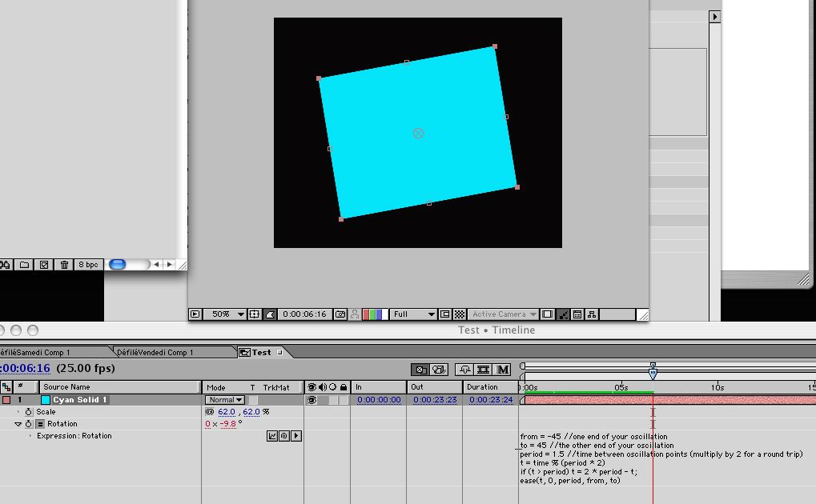Toggle the transparency grid in viewer
This screenshot has width=816, height=504.
460,314
